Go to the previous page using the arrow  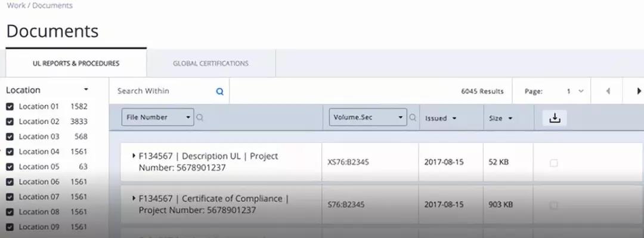click(608, 91)
